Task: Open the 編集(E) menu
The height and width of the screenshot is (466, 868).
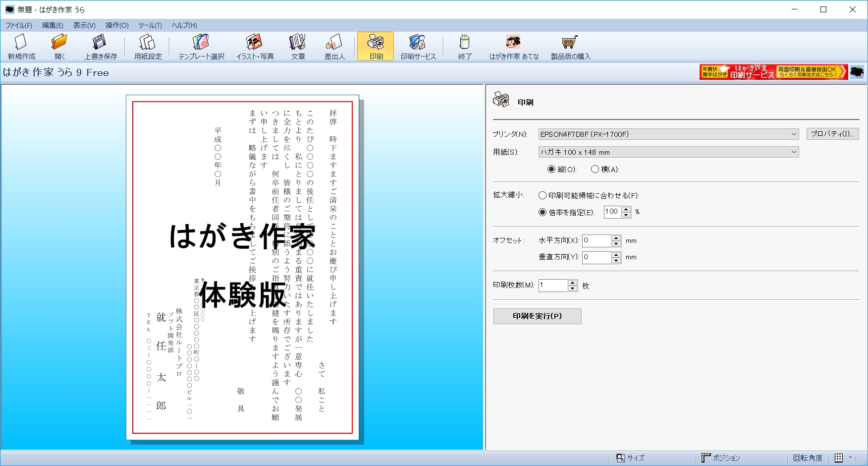Action: 53,25
